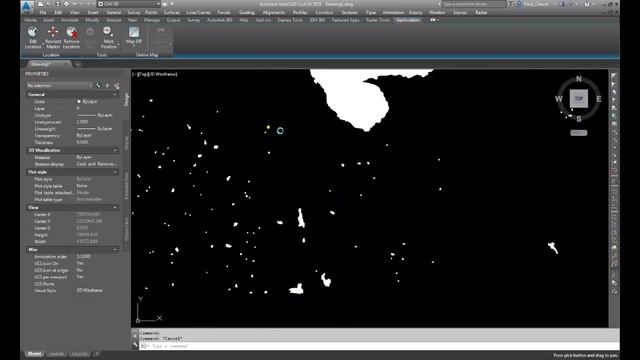Click the keyword search field in title bar

tap(473, 4)
